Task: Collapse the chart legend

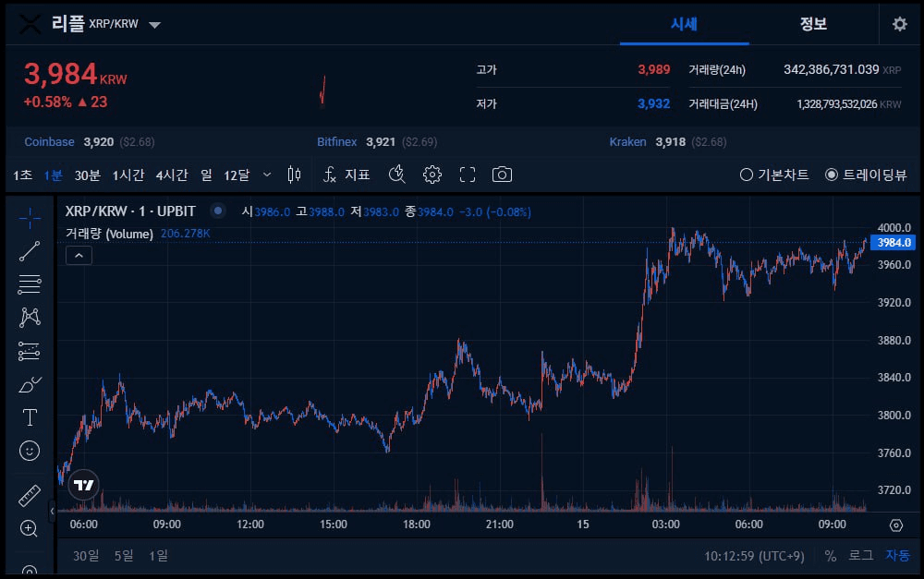Action: tap(79, 256)
